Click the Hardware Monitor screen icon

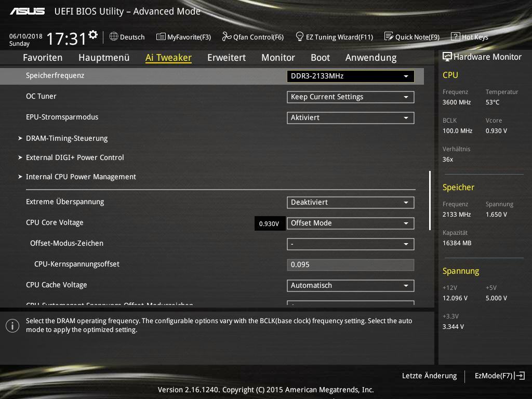click(x=447, y=57)
